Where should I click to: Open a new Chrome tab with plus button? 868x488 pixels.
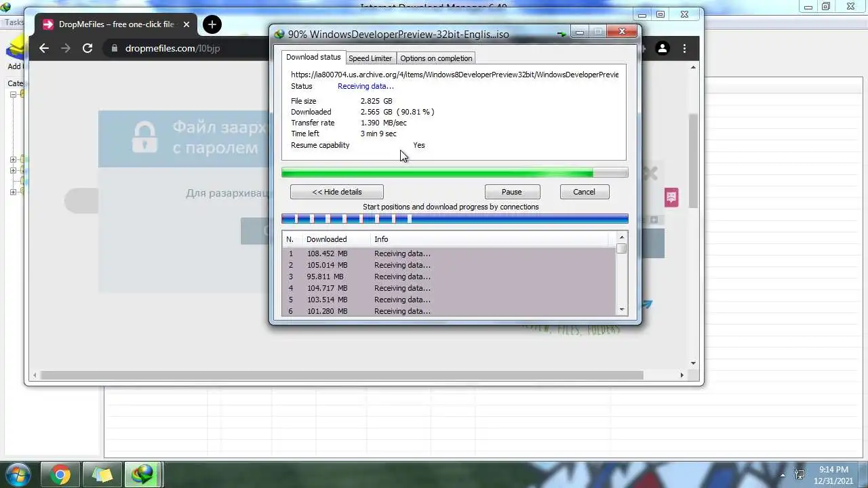[x=212, y=24]
